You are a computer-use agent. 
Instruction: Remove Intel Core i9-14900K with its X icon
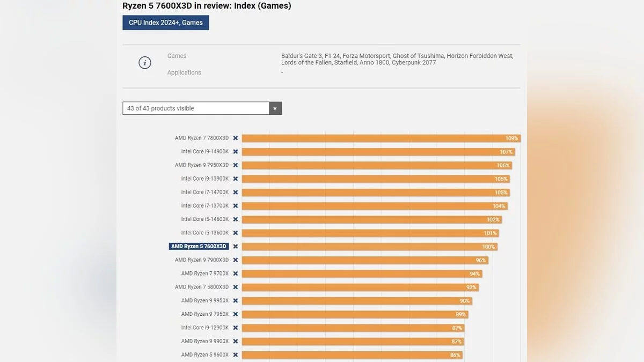(x=235, y=152)
